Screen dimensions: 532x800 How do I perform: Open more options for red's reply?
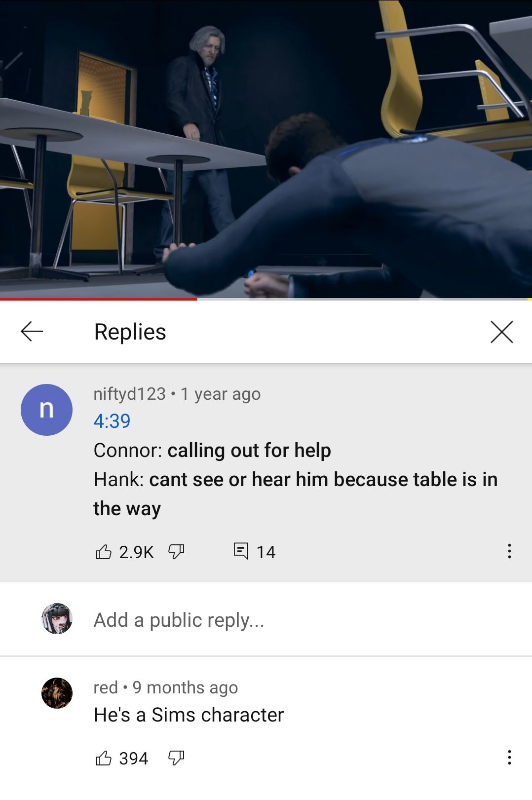tap(509, 758)
